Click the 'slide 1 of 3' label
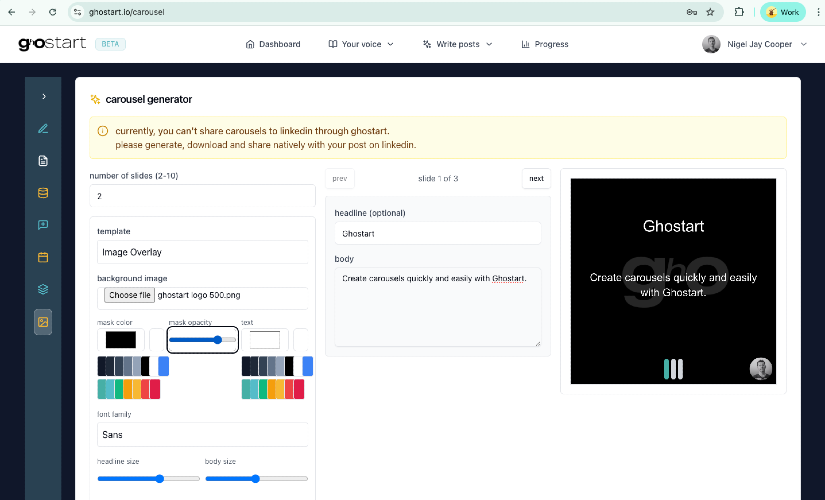Image resolution: width=825 pixels, height=500 pixels. pos(438,178)
